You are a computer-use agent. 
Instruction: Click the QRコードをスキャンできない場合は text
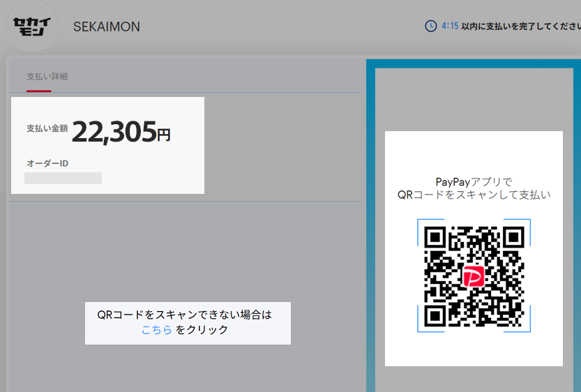185,315
